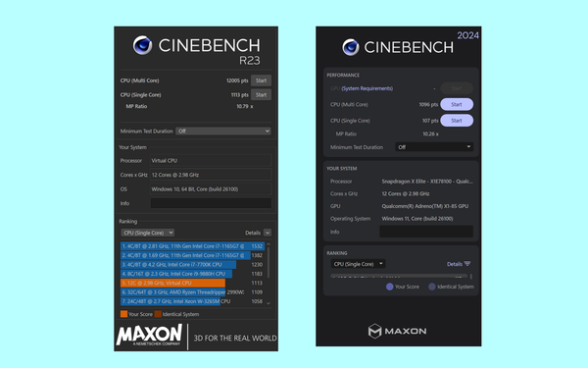Click the Details filter icon in Cinebench 2024
588x368 pixels.
click(x=467, y=264)
